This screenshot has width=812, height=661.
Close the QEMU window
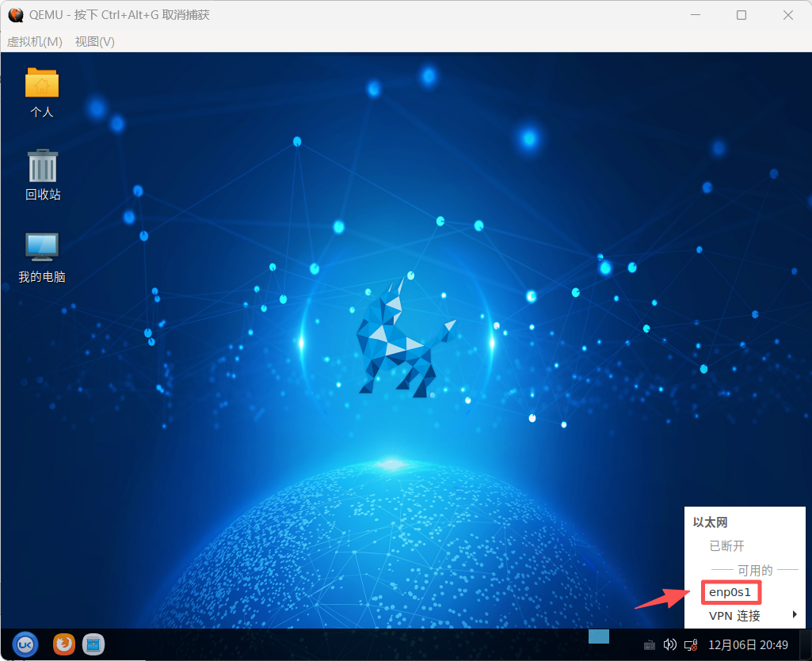(788, 15)
